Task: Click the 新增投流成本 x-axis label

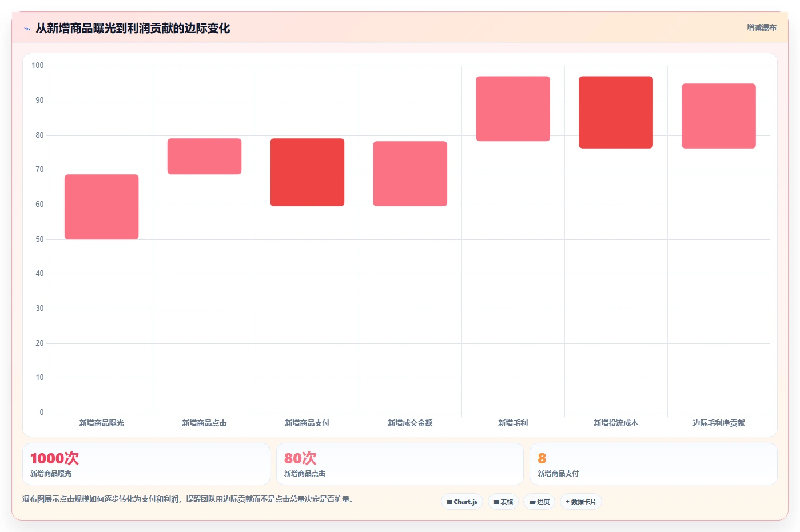Action: (x=616, y=423)
